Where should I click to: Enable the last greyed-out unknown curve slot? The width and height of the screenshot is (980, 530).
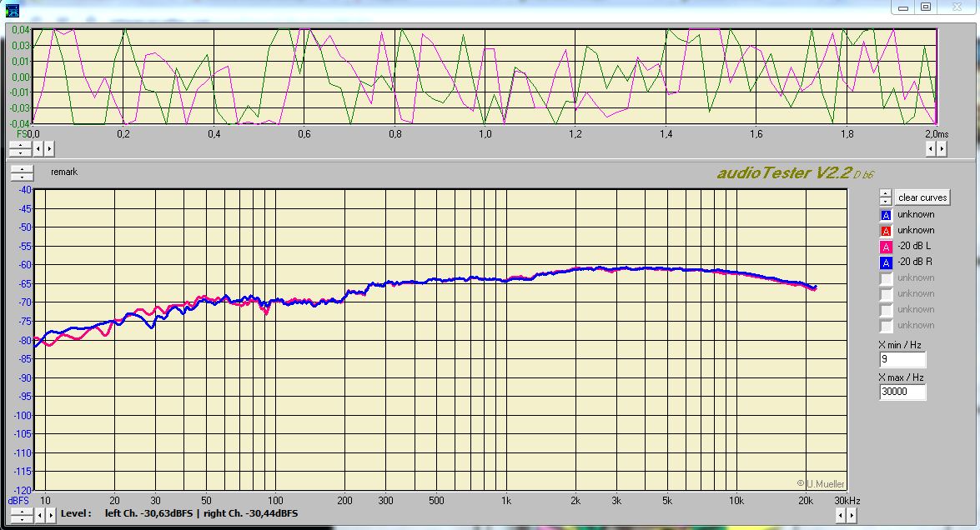coord(886,326)
